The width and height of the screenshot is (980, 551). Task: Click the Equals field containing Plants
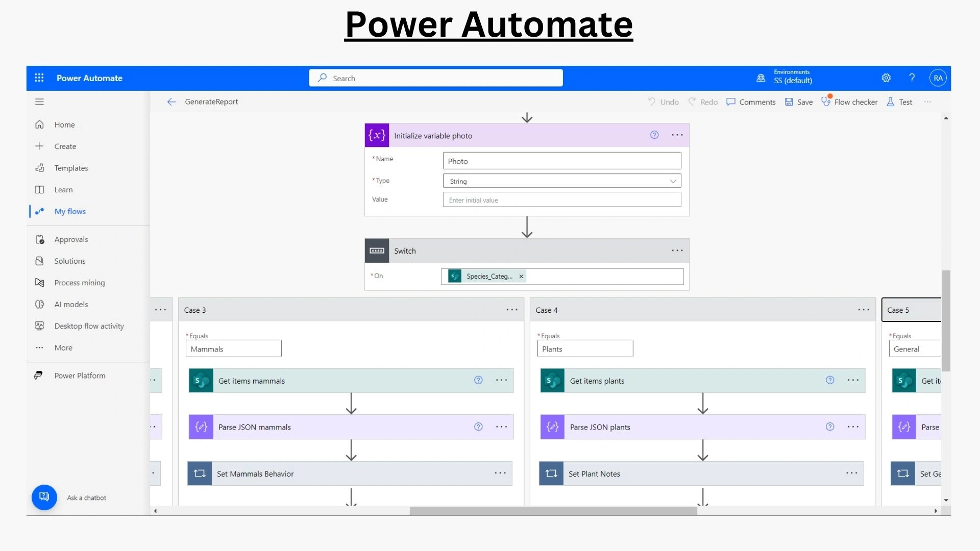point(585,349)
